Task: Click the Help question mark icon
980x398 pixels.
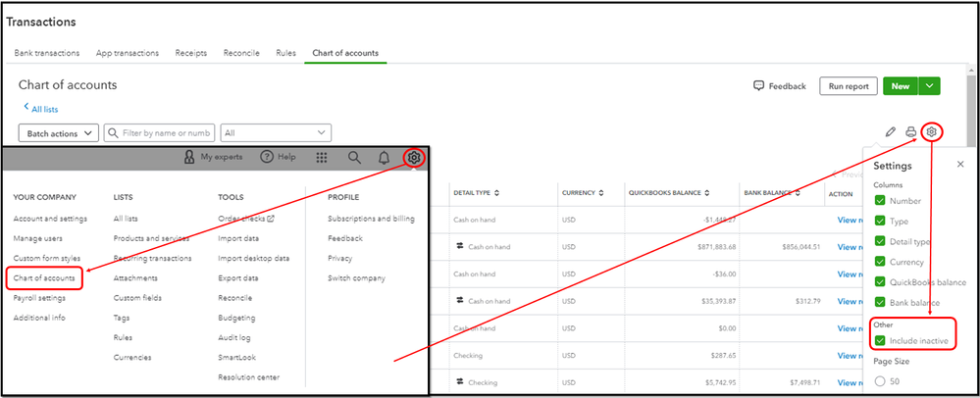Action: pos(267,157)
